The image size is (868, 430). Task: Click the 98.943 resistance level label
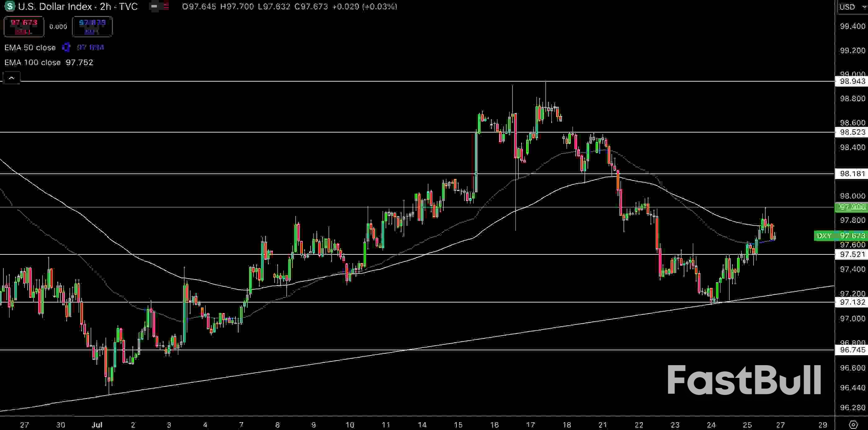(x=852, y=81)
